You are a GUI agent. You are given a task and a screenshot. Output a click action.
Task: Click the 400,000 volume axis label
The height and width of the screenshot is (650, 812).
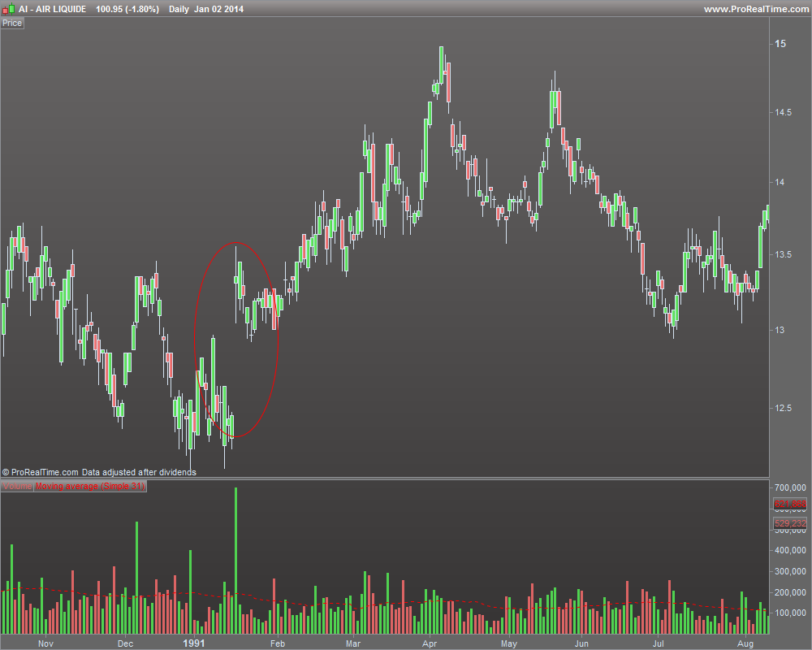point(790,550)
